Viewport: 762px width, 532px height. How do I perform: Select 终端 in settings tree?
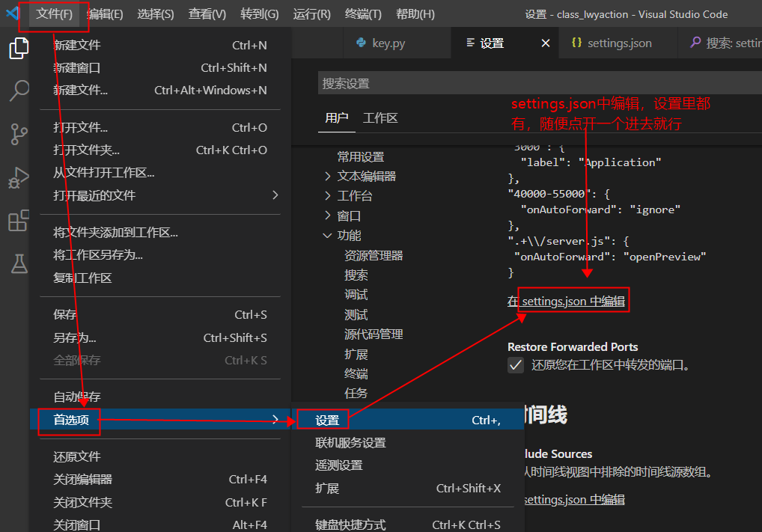(356, 373)
